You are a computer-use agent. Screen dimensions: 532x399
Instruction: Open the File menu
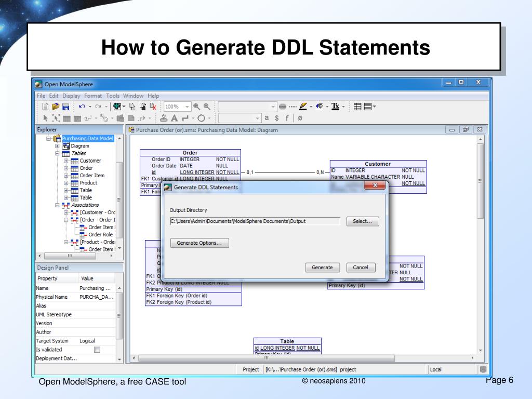[41, 96]
